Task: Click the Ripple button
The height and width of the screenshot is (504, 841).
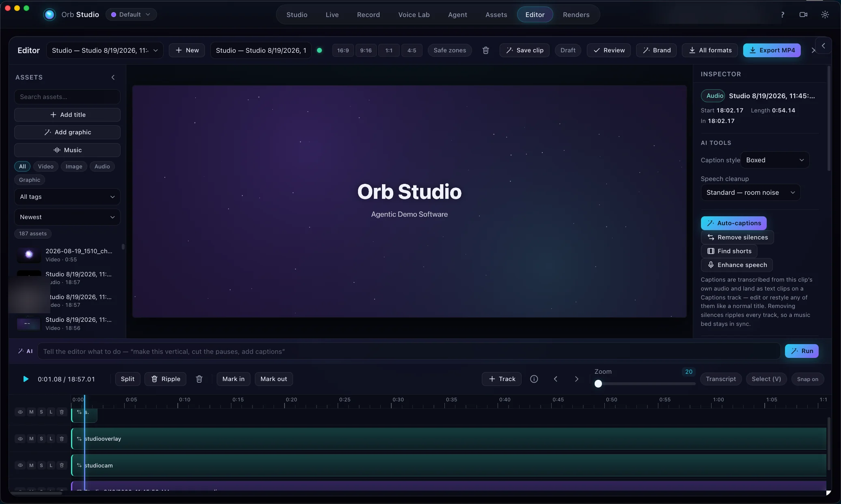Action: tap(165, 379)
